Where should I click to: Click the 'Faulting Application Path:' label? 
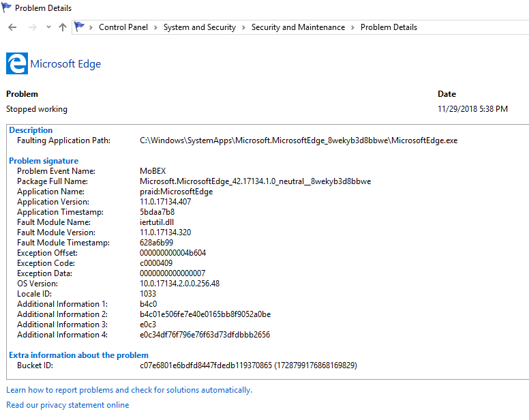tap(64, 140)
